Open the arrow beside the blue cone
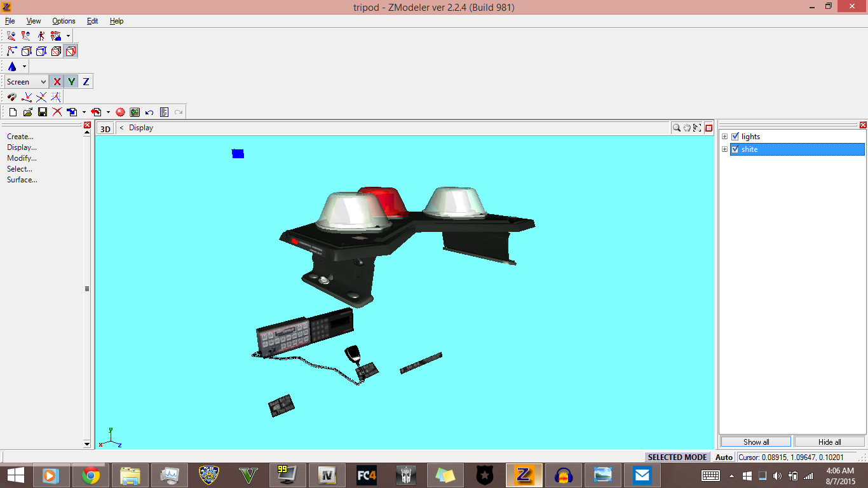Image resolution: width=868 pixels, height=488 pixels. (24, 67)
